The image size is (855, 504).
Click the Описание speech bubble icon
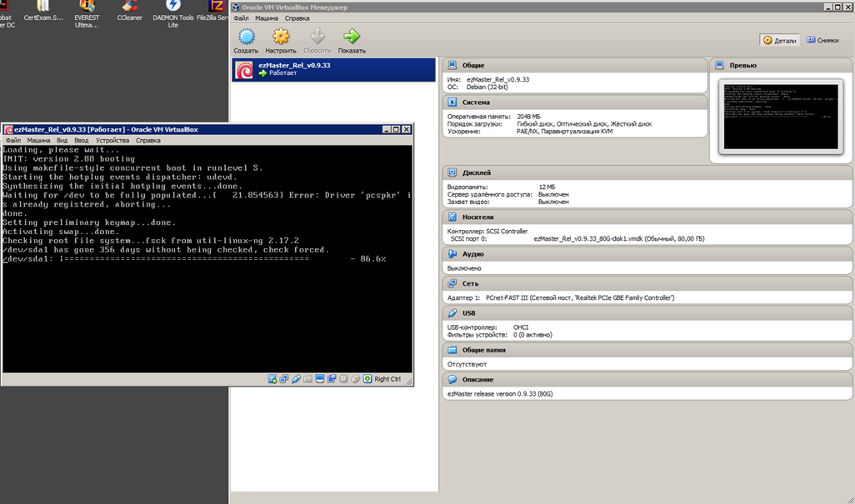pos(452,379)
